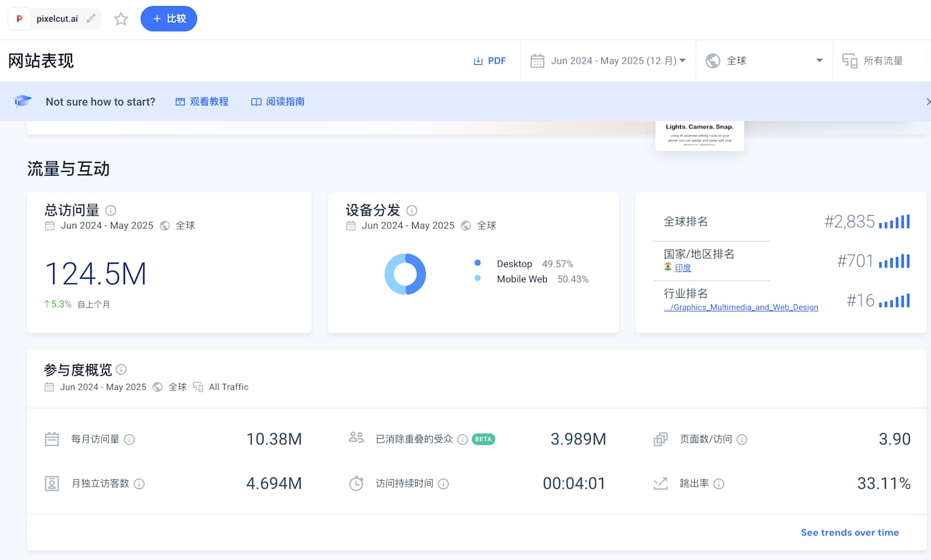Open the 观看教程 tutorial link
The width and height of the screenshot is (931, 560).
(202, 102)
